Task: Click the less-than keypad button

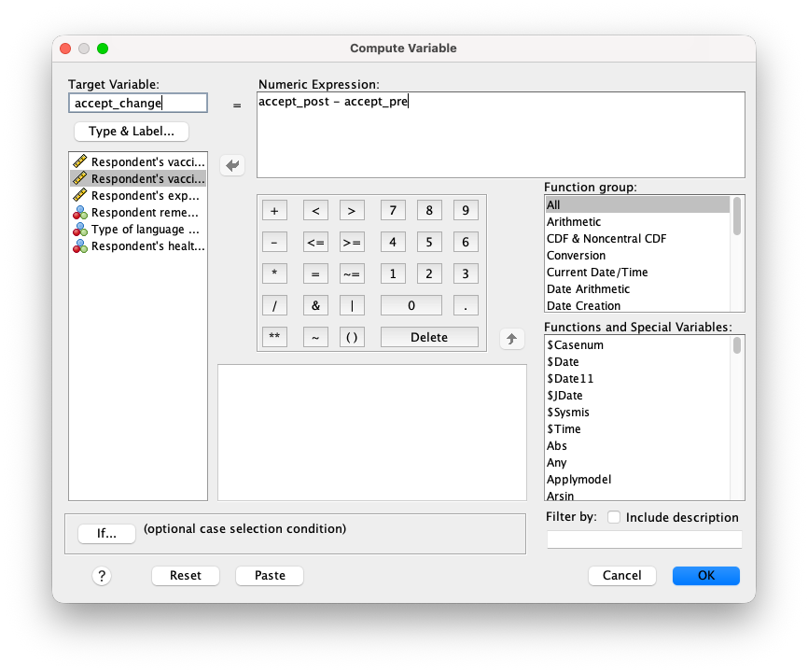Action: (x=315, y=210)
